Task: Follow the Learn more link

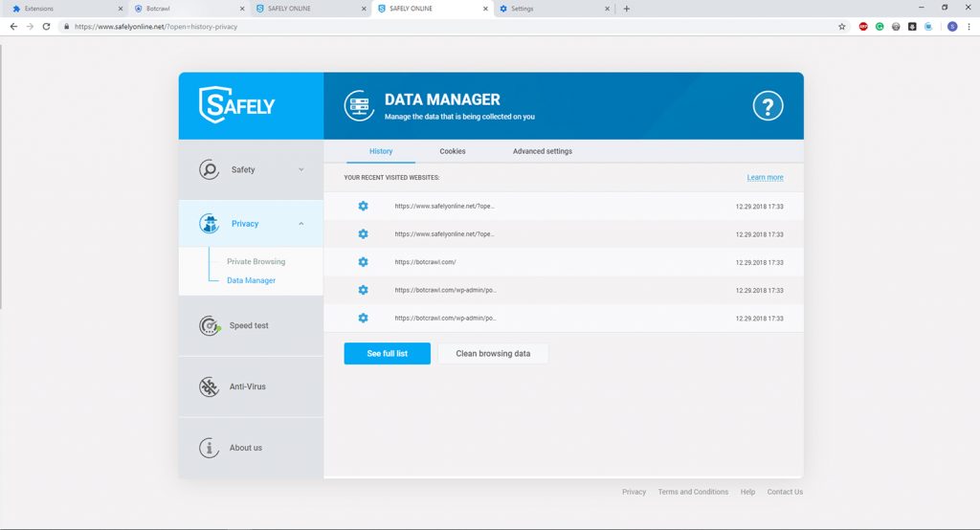Action: pyautogui.click(x=765, y=178)
